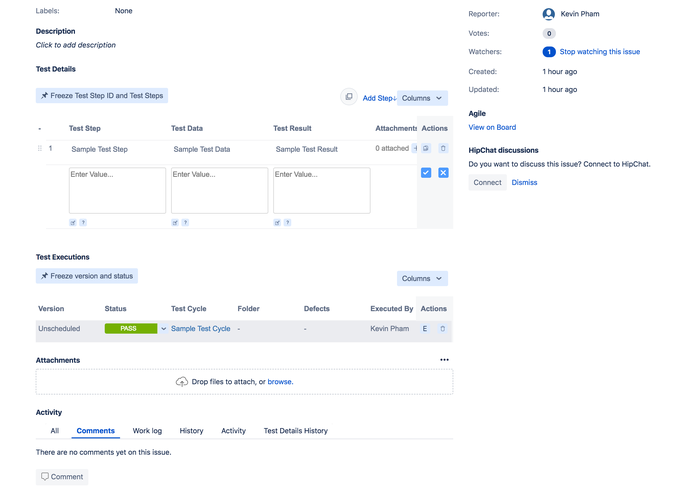Copy the test steps with the clone icon
Image resolution: width=700 pixels, height=491 pixels.
coord(349,97)
